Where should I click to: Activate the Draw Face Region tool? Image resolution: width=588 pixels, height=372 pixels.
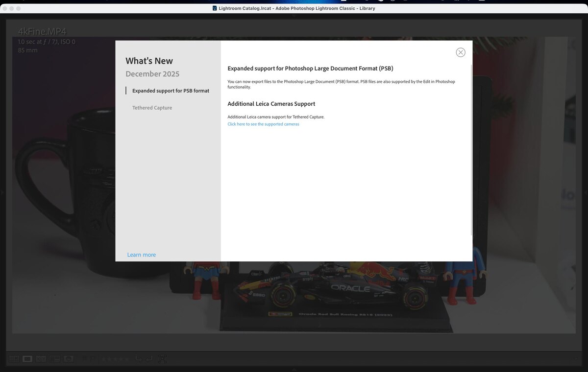[162, 359]
